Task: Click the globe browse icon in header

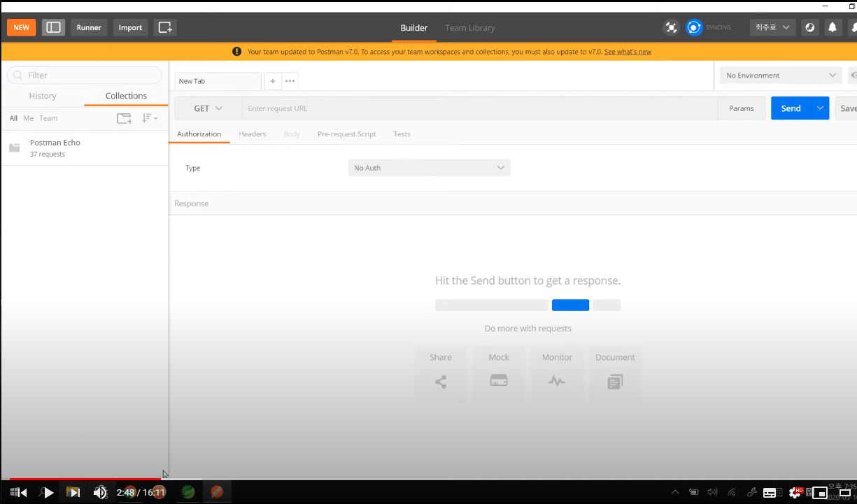Action: coord(810,27)
